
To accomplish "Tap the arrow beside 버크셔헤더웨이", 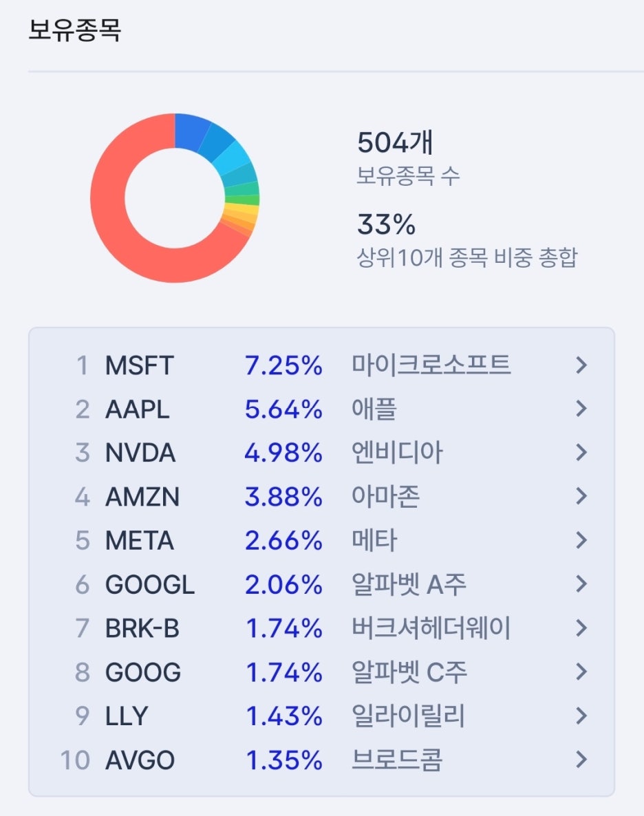I will click(581, 628).
